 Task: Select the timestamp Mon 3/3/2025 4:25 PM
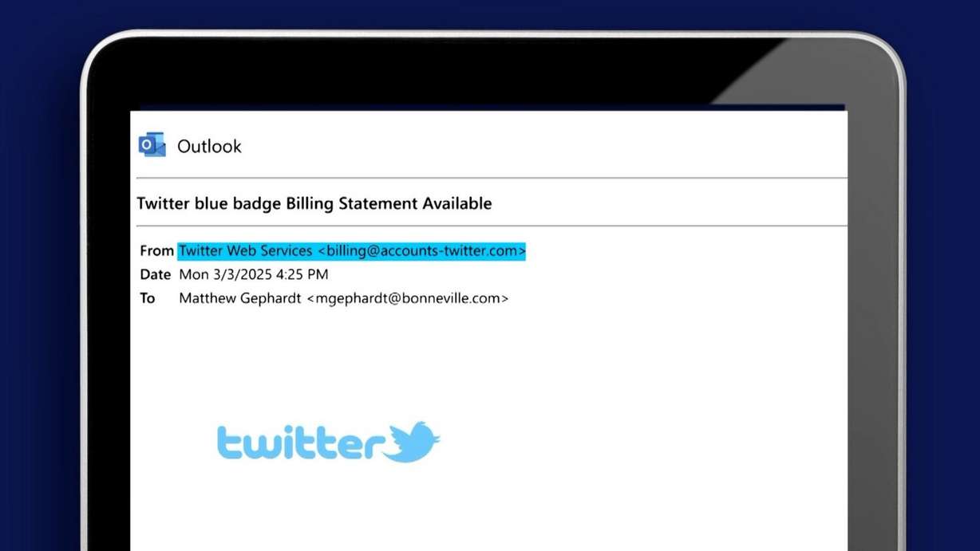tap(253, 274)
